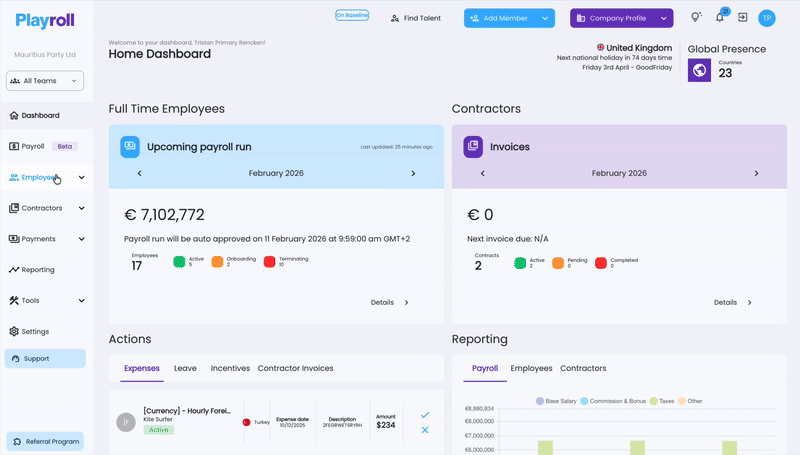The width and height of the screenshot is (800, 455).
Task: Open the notifications bell icon
Action: (x=719, y=18)
